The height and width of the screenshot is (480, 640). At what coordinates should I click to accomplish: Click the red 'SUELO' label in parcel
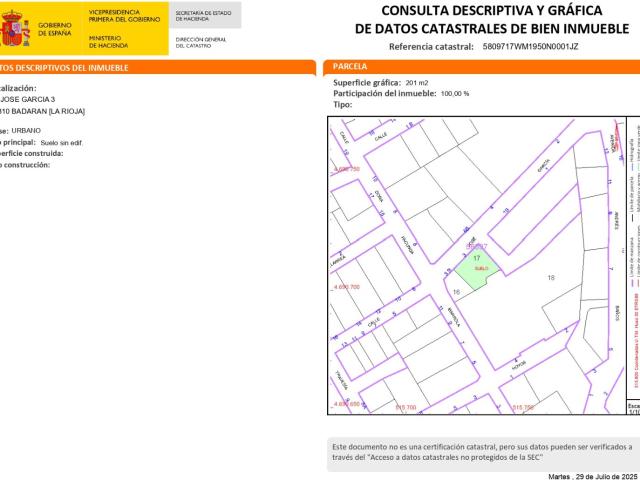pyautogui.click(x=482, y=268)
